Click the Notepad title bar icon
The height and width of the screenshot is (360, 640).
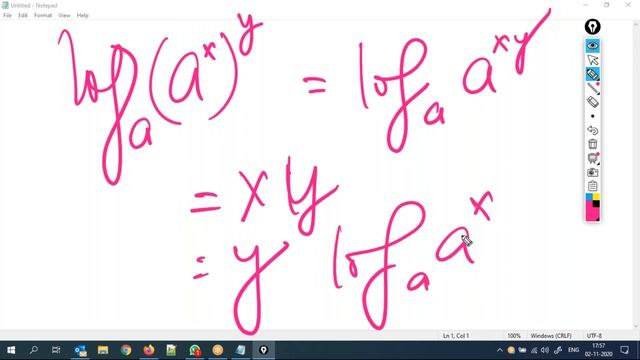5,5
